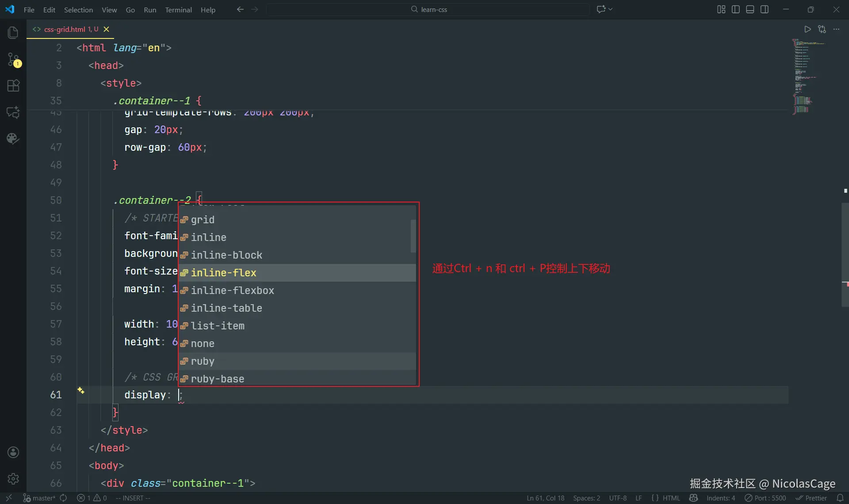Click the Port : 5500 Live Server button

(x=765, y=498)
